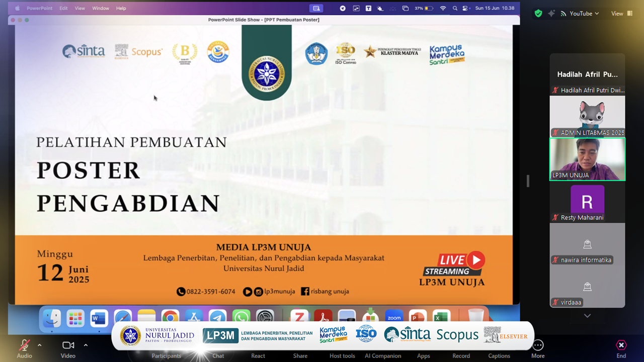Expand video options arrow next to Video
The height and width of the screenshot is (362, 644).
pyautogui.click(x=86, y=345)
